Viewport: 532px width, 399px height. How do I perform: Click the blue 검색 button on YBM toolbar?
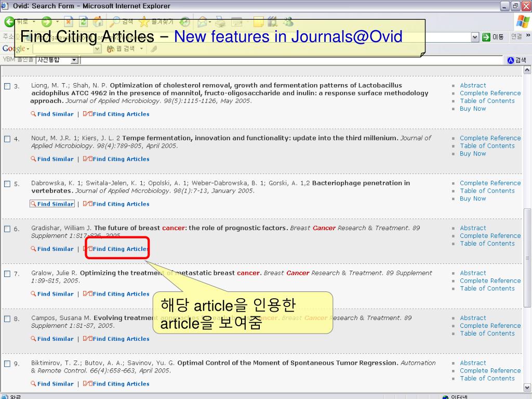[x=516, y=60]
